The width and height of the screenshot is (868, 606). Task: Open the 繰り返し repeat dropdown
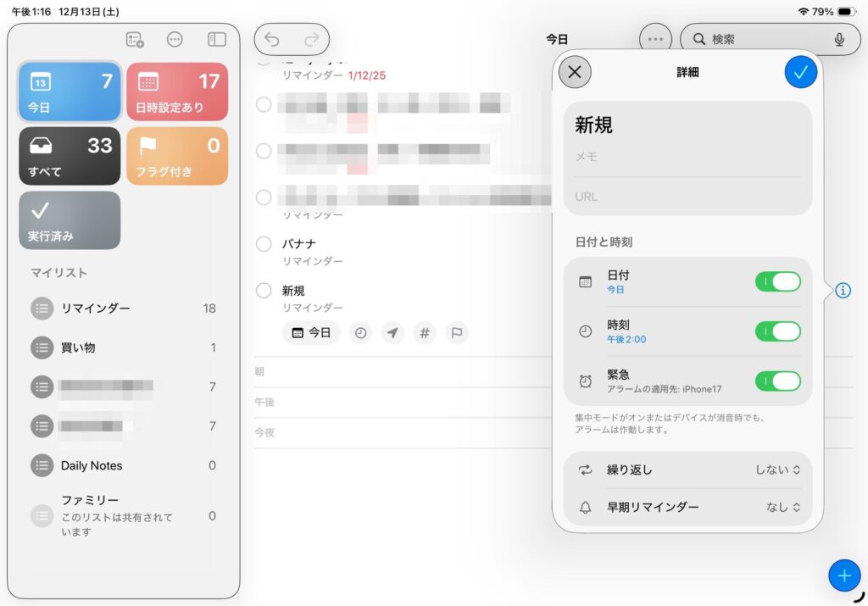777,470
